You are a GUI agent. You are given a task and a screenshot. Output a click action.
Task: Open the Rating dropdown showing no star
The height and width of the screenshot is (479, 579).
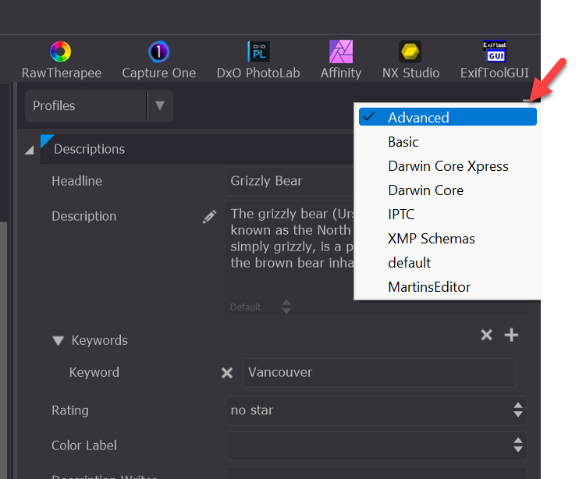click(x=376, y=411)
